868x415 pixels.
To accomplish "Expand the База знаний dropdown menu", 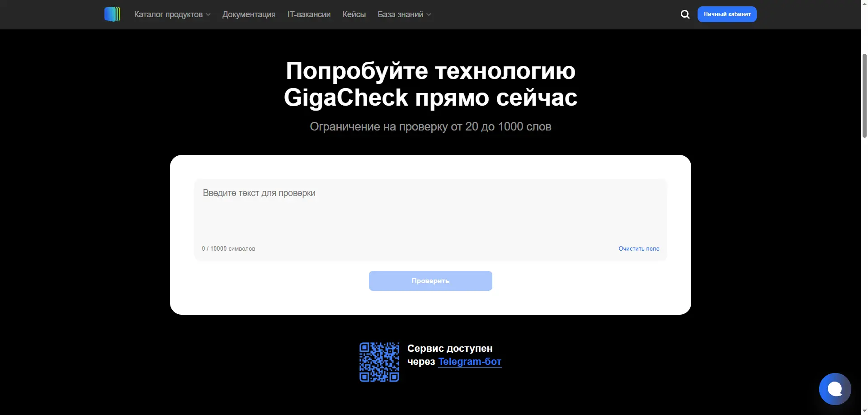I will [404, 14].
